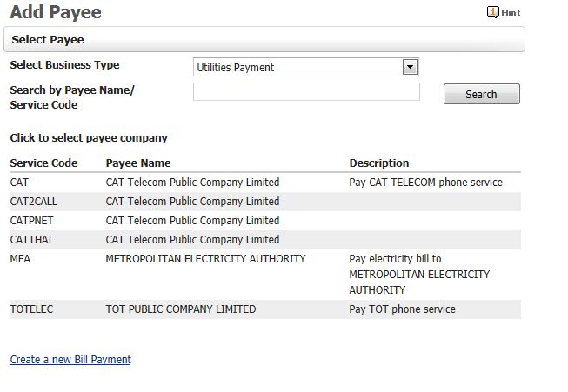
Task: Choose the CATPNET payee row
Action: point(265,221)
